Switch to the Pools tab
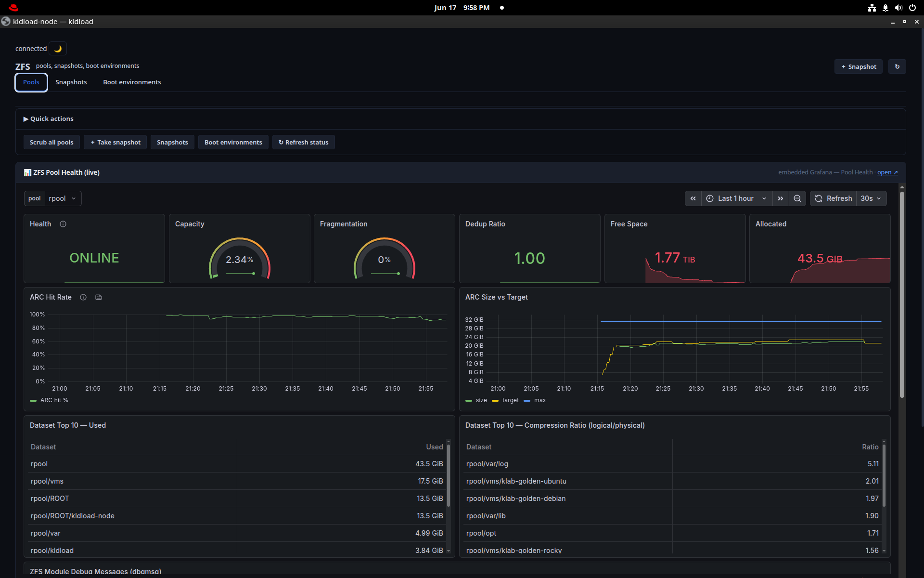The image size is (924, 578). 31,82
